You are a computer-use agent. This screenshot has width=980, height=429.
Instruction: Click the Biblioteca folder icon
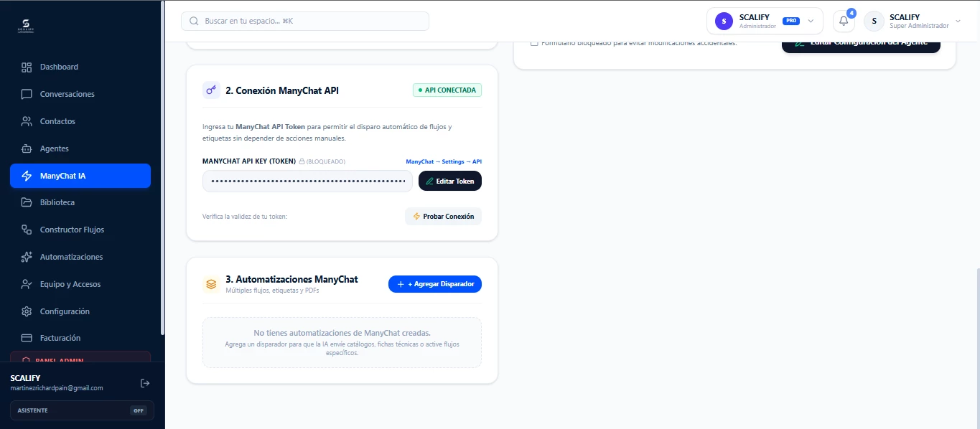tap(27, 203)
